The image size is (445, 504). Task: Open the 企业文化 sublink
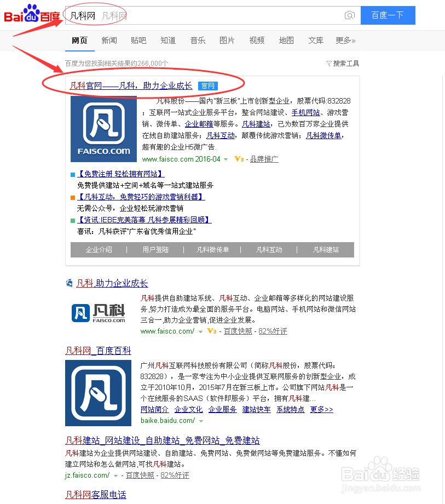click(x=189, y=410)
